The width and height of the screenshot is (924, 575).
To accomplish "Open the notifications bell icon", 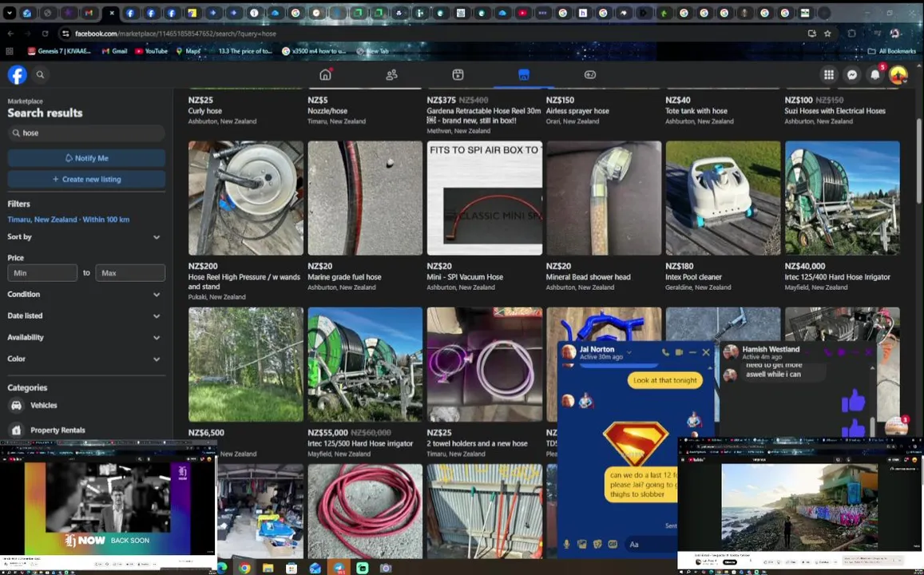I will 875,74.
